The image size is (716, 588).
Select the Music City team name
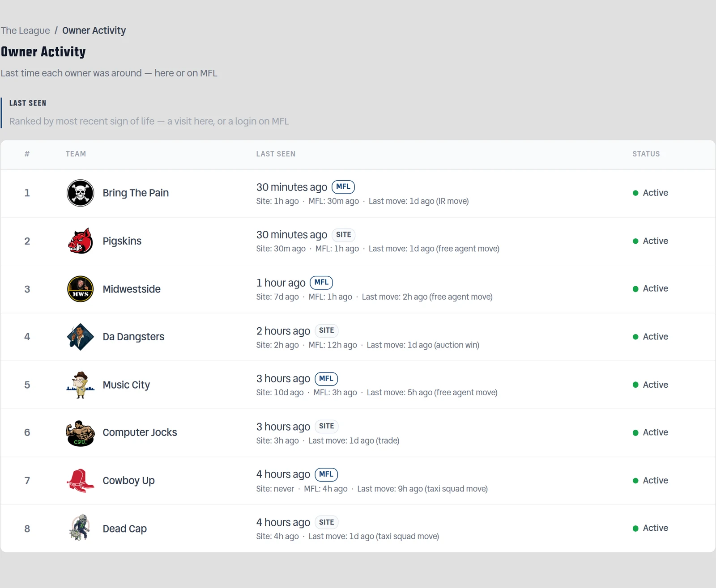pos(126,385)
